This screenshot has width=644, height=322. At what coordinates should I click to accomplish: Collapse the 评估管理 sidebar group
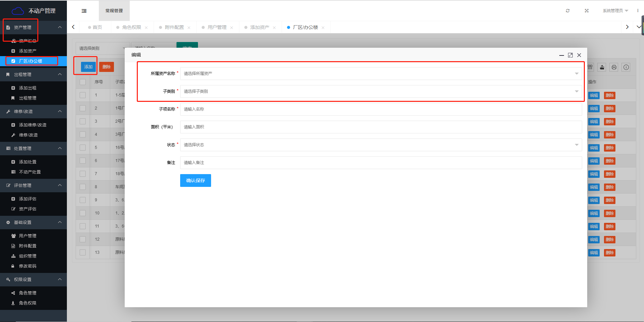coord(33,185)
